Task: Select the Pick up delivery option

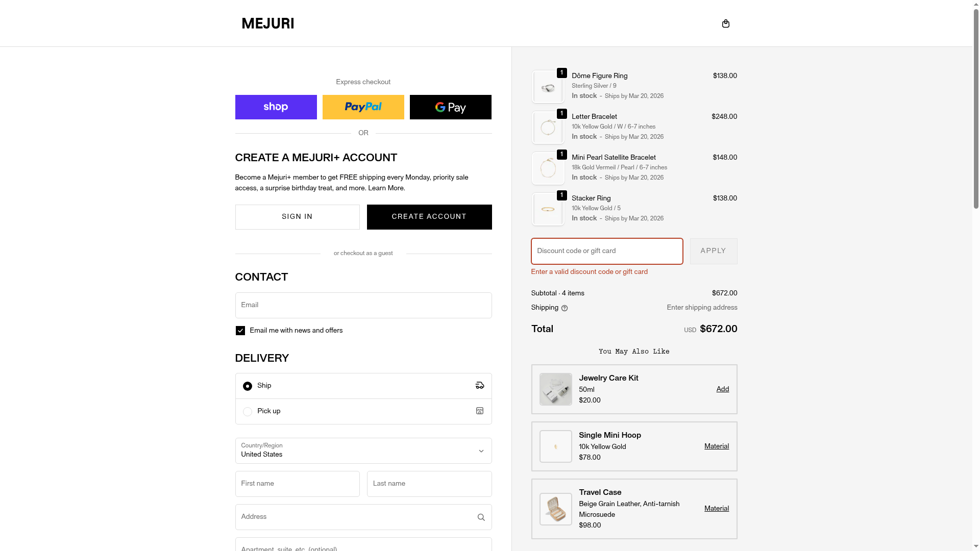Action: click(x=248, y=412)
